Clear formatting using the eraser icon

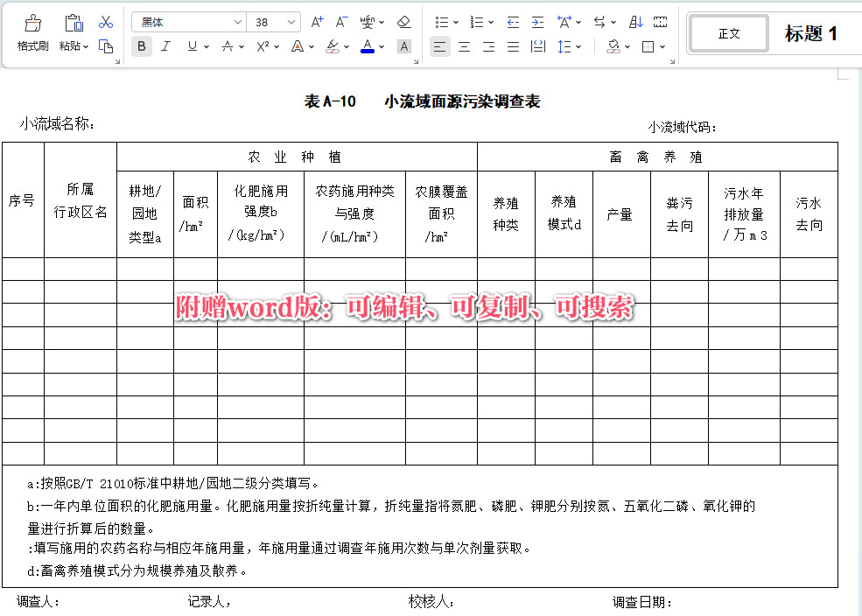coord(404,20)
